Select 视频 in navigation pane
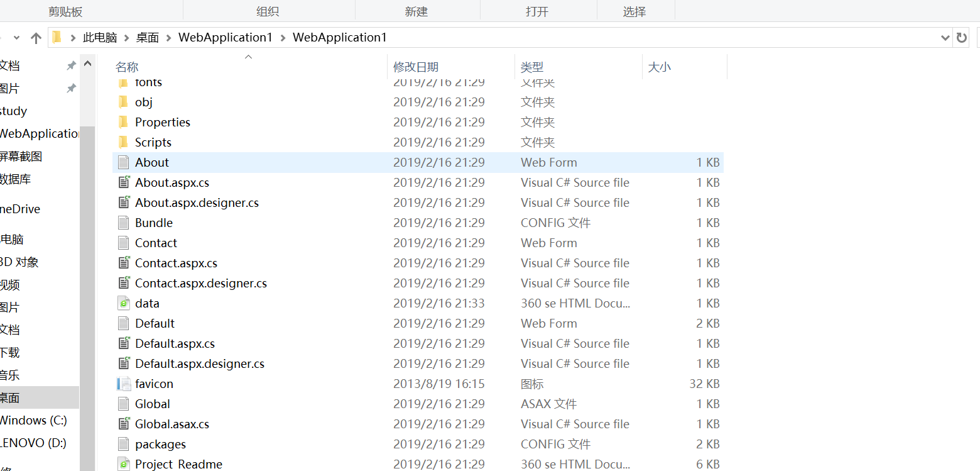The height and width of the screenshot is (471, 980). tap(9, 285)
